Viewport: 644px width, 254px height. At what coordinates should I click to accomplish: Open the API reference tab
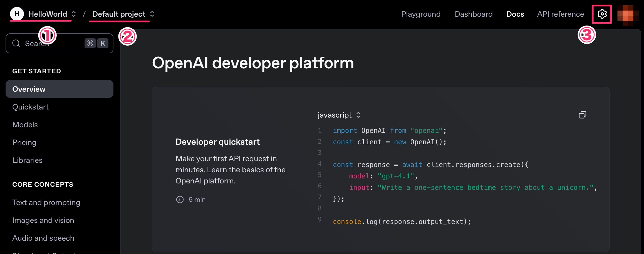(x=561, y=14)
